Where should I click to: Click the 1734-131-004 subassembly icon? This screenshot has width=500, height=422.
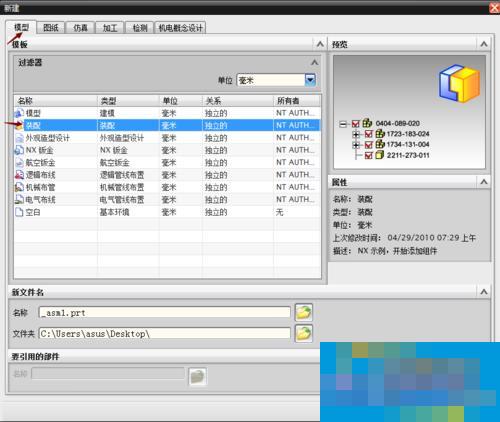tap(380, 144)
